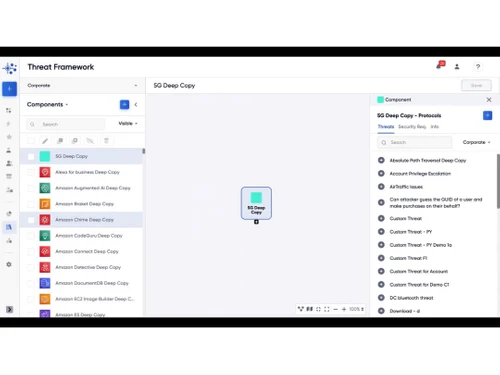Click the auto-layout icon in canvas toolbar
The image size is (500, 375).
[x=301, y=309]
